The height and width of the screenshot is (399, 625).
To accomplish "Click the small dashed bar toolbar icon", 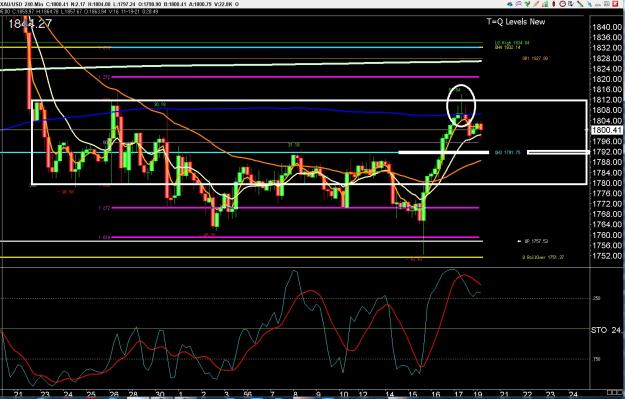I will coord(597,5).
